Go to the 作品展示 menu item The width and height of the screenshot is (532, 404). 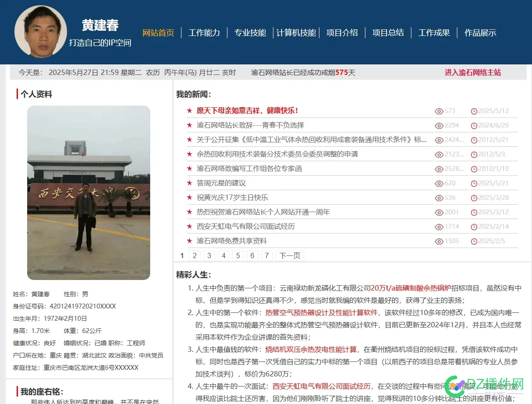click(x=480, y=33)
